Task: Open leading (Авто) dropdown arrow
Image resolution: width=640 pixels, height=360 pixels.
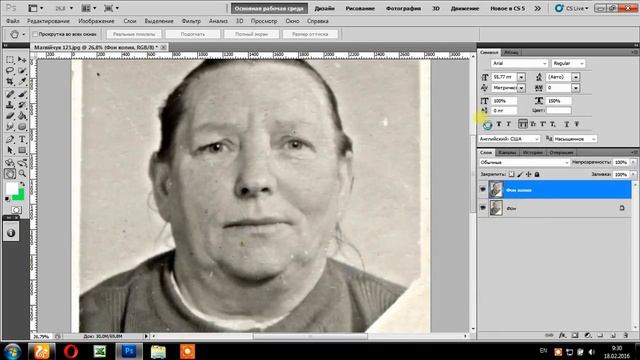Action: (576, 77)
